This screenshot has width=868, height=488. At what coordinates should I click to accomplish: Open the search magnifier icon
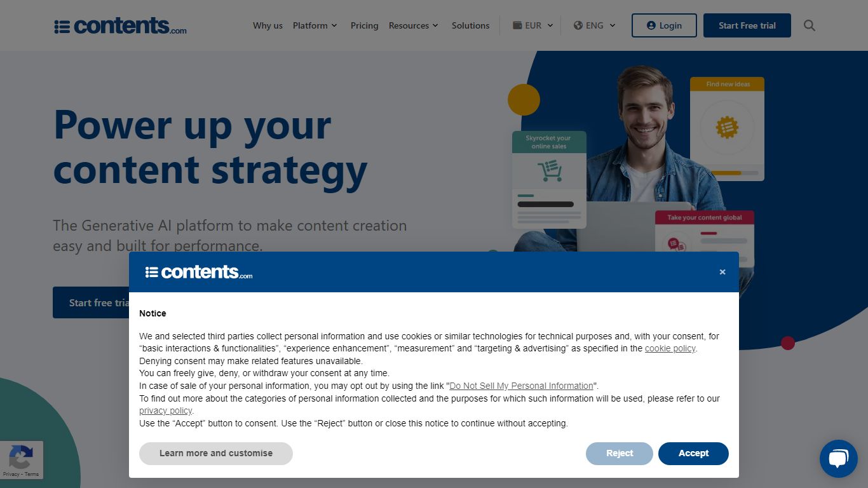pyautogui.click(x=809, y=25)
